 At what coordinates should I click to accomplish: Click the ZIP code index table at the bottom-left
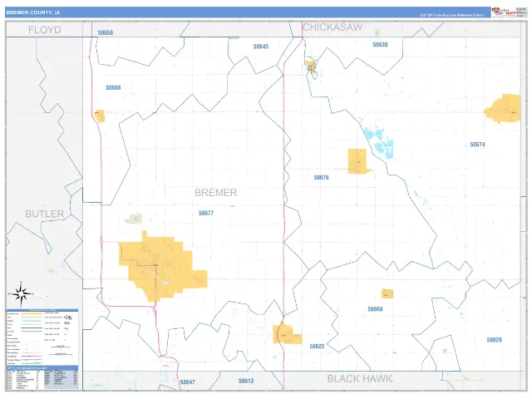[42, 377]
